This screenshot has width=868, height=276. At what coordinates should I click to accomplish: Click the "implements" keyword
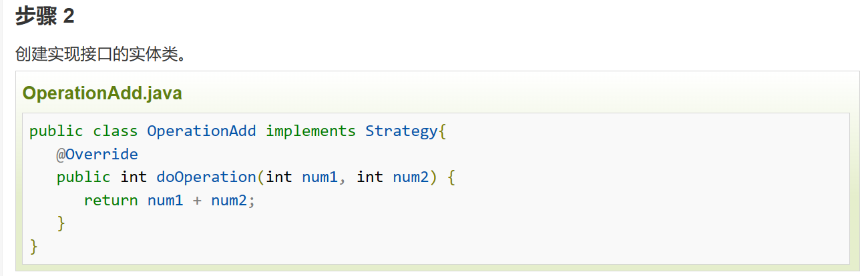click(310, 131)
